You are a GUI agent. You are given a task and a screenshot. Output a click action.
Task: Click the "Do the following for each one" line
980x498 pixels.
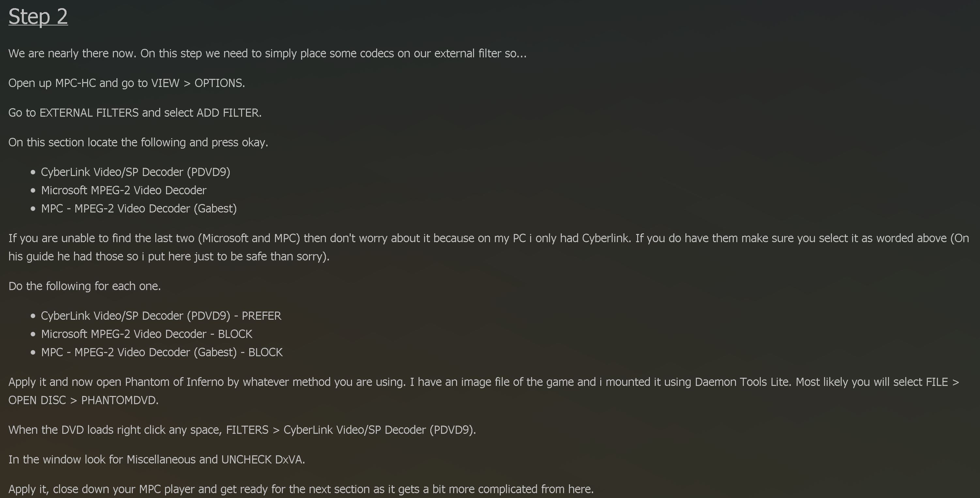pos(84,286)
